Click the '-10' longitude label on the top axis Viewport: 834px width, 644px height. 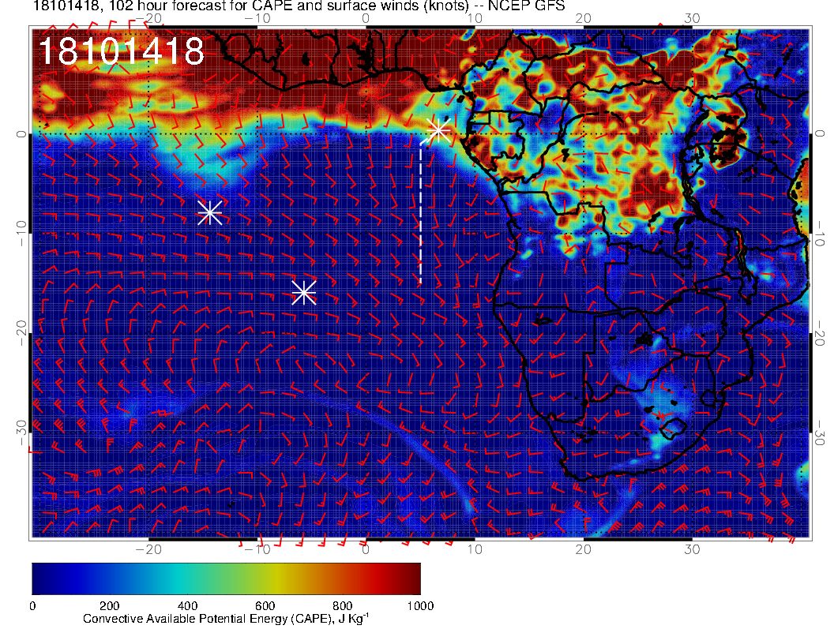tap(257, 19)
